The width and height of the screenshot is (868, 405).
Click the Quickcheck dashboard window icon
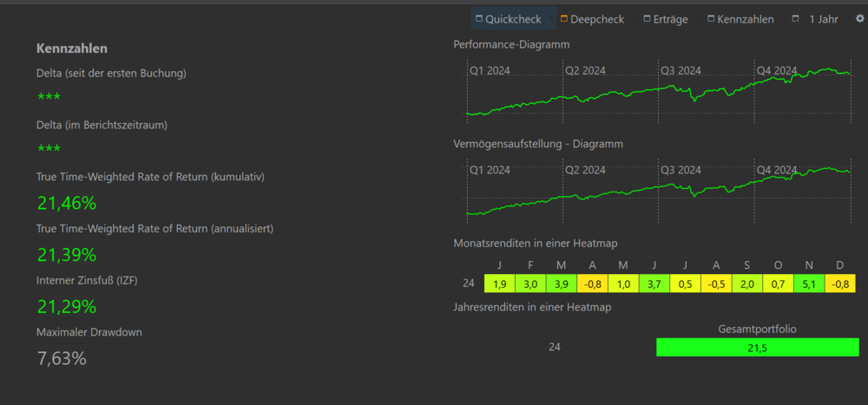point(479,19)
